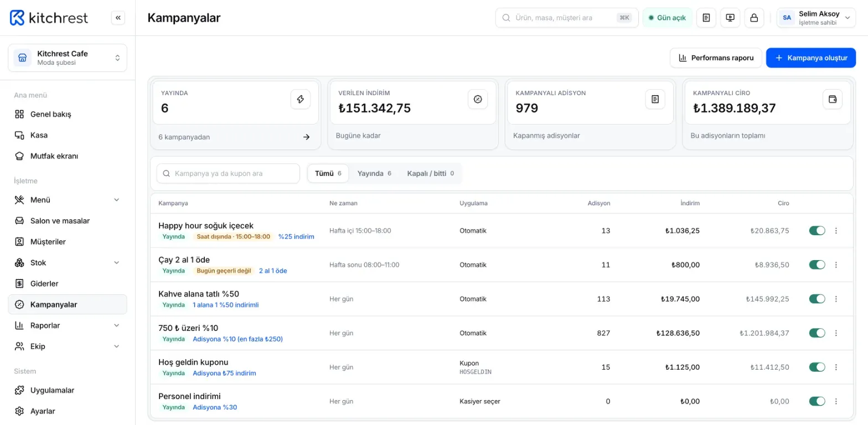Expand the Stok sidebar section
868x425 pixels.
pos(68,262)
